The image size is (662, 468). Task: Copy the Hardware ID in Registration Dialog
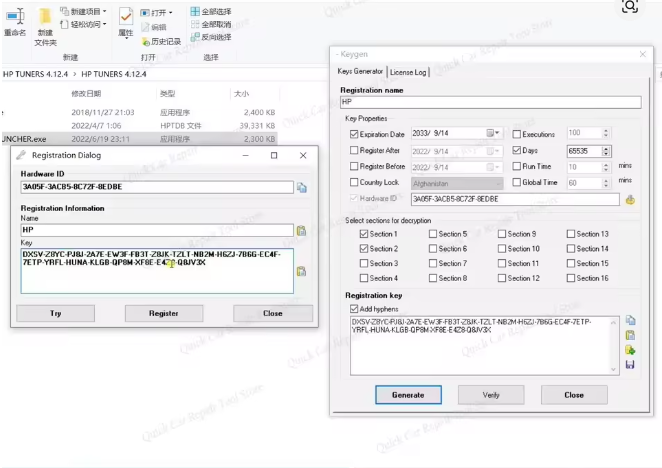(302, 188)
